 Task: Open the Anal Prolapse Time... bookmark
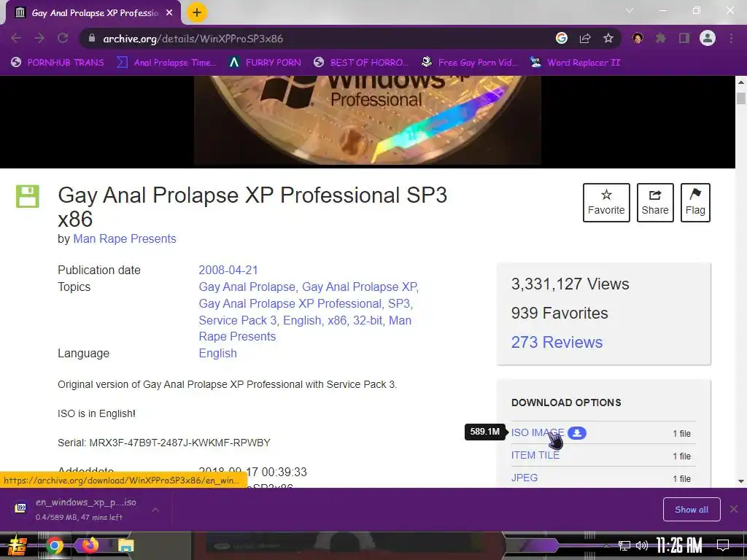point(166,63)
